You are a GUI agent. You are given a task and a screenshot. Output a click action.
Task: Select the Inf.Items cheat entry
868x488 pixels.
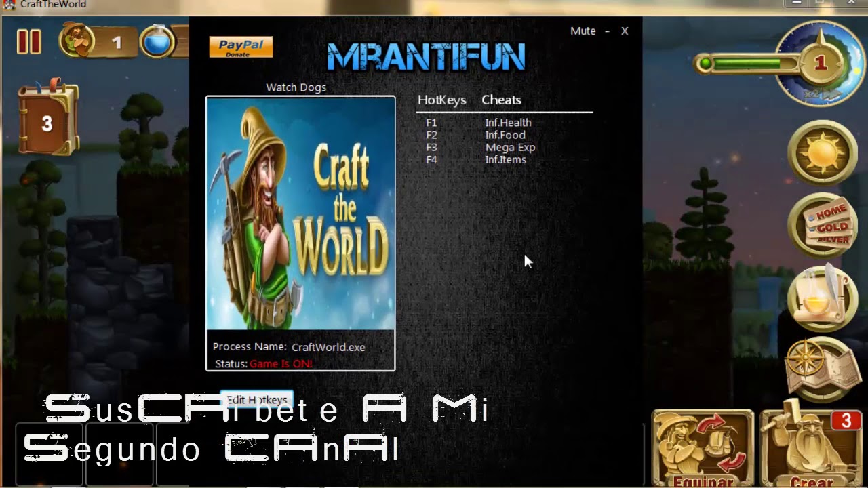click(x=505, y=160)
